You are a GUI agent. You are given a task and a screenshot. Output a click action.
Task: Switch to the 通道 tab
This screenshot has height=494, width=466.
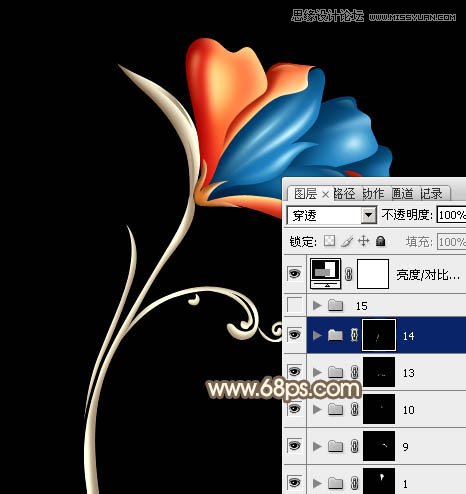[402, 194]
